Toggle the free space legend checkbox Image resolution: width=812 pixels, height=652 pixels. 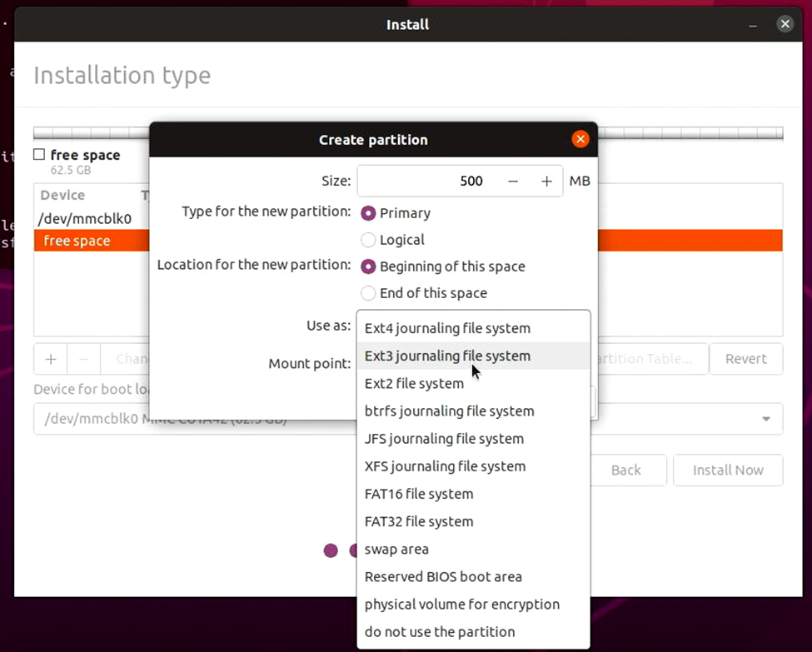coord(39,154)
